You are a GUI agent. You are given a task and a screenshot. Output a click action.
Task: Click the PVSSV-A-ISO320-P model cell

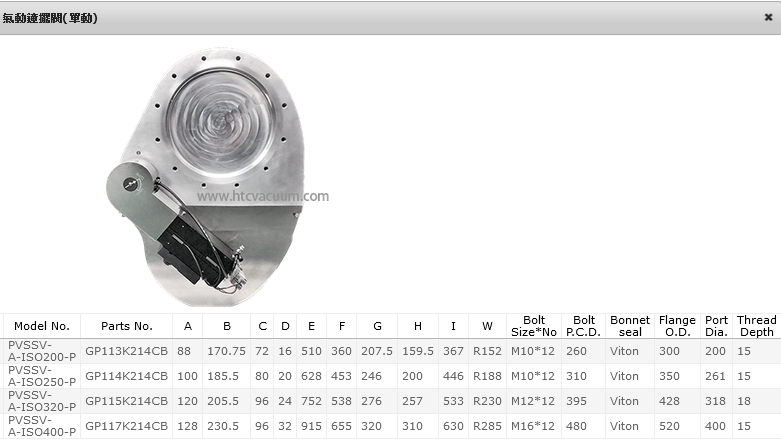click(42, 401)
